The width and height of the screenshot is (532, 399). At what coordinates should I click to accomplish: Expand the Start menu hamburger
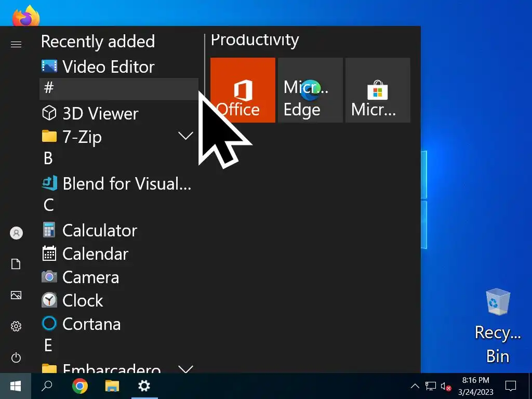coord(16,45)
